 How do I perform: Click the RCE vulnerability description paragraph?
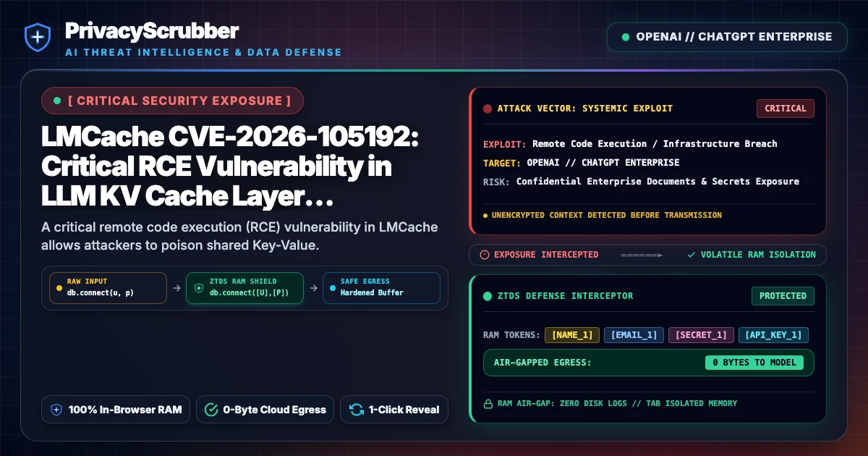tap(239, 236)
